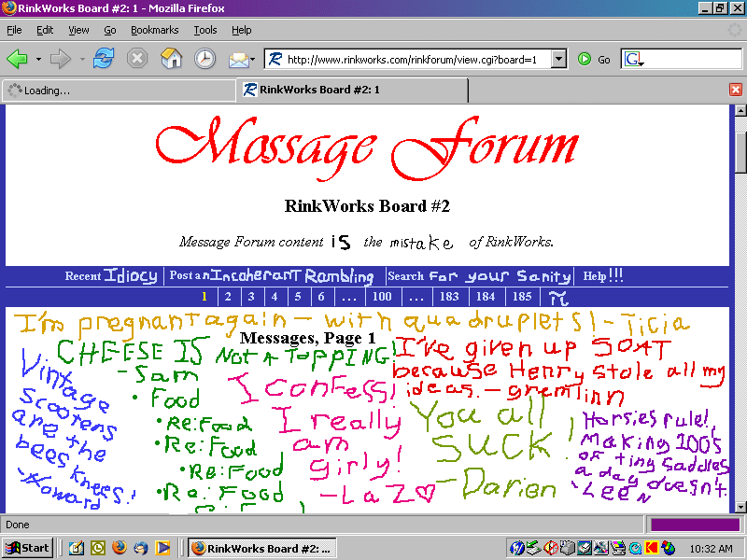Select the RinkWorks Board #2: 1 tab
Image resolution: width=747 pixels, height=560 pixels.
point(352,90)
